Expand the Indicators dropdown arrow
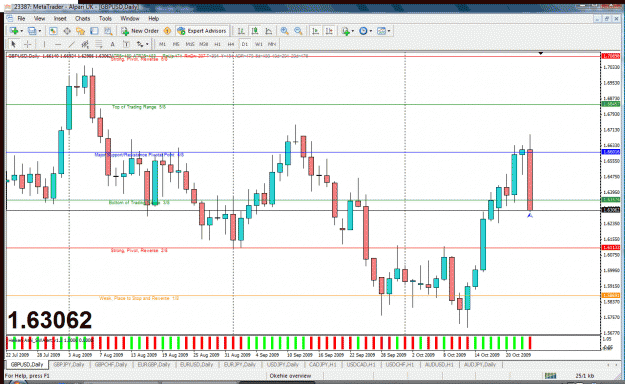 [353, 31]
